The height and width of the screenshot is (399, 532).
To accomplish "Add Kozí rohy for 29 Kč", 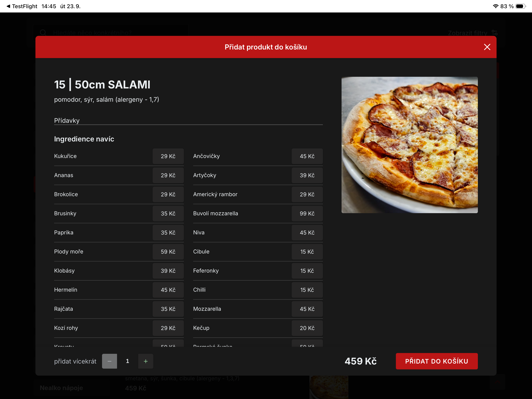I will tap(168, 328).
